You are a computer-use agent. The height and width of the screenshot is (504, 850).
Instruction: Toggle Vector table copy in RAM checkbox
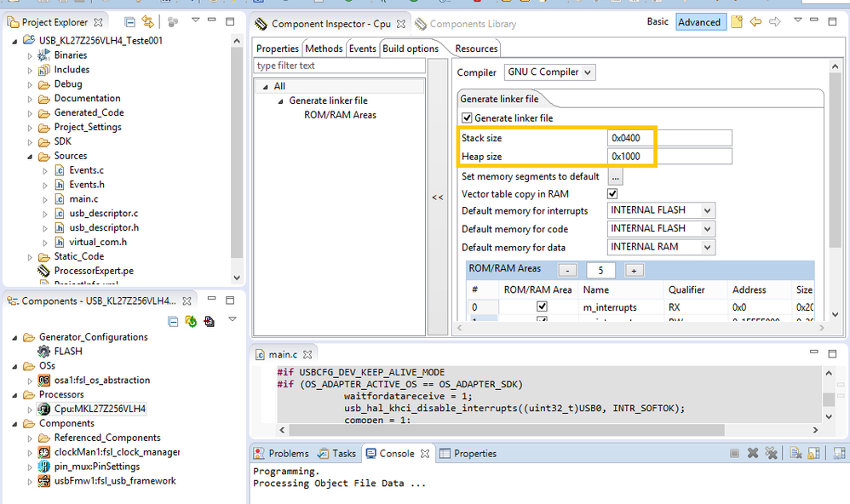[x=612, y=193]
